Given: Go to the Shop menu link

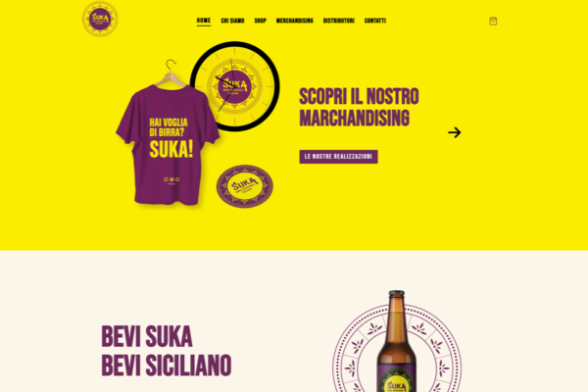Looking at the screenshot, I should coord(261,21).
